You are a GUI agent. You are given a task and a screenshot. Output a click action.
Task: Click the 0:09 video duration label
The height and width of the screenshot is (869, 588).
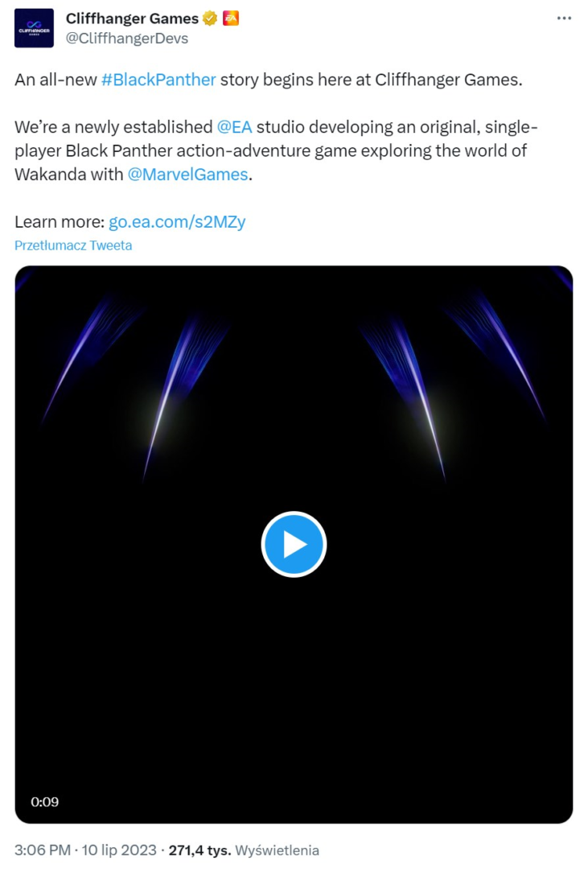[x=45, y=801]
